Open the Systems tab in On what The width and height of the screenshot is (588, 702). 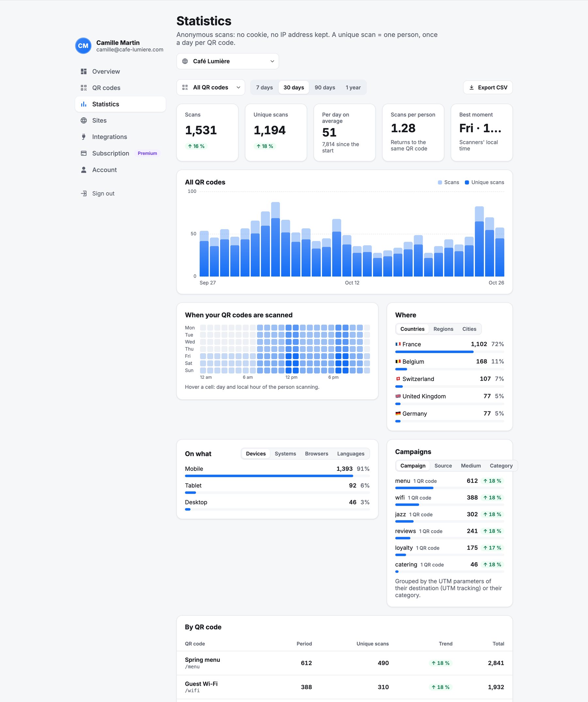point(285,454)
